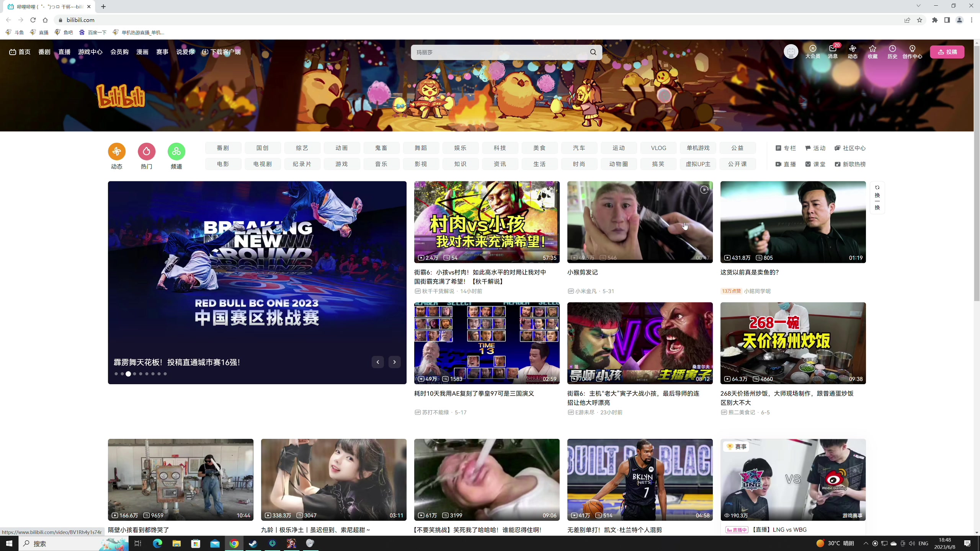Open 268天价扬州炒饭 video thumbnail
Image resolution: width=980 pixels, height=551 pixels.
pyautogui.click(x=793, y=343)
